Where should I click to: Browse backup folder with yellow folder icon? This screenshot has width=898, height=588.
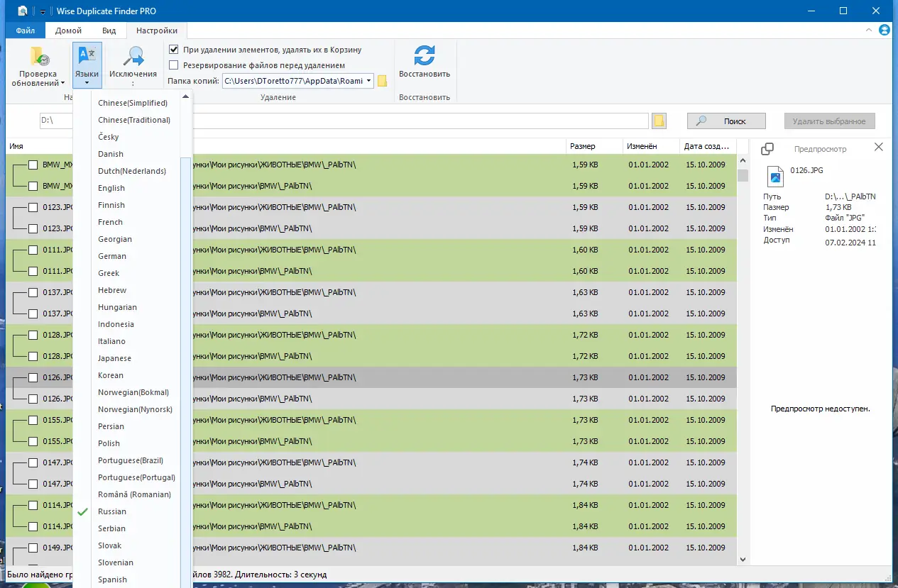tap(382, 81)
